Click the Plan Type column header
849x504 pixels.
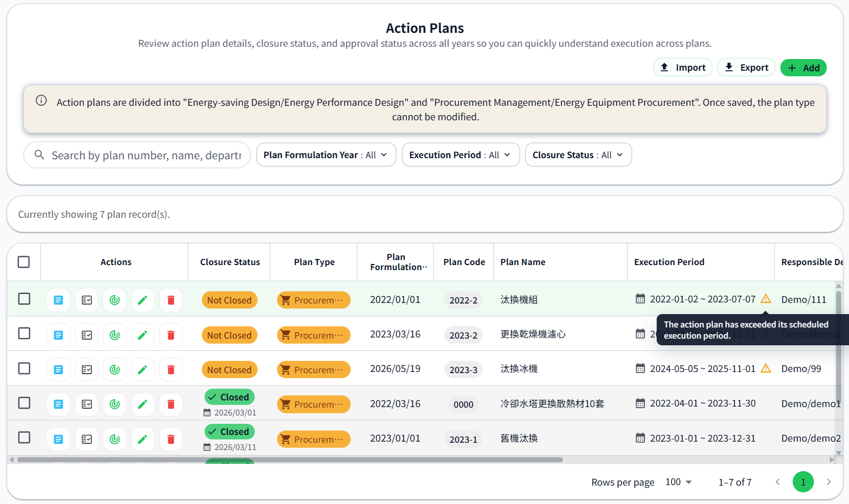314,262
